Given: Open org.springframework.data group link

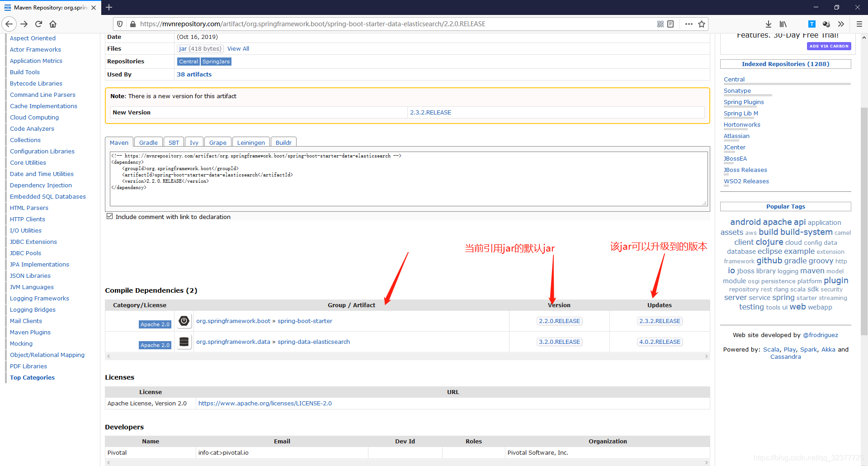Looking at the screenshot, I should [233, 342].
